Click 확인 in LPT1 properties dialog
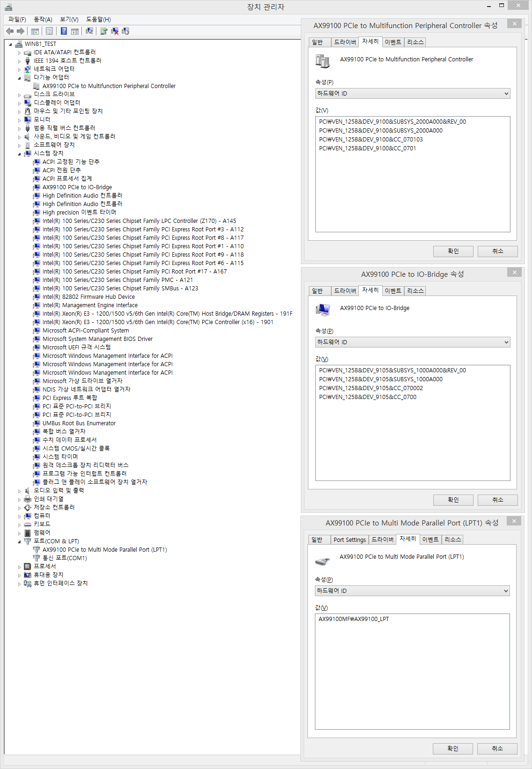 click(453, 748)
